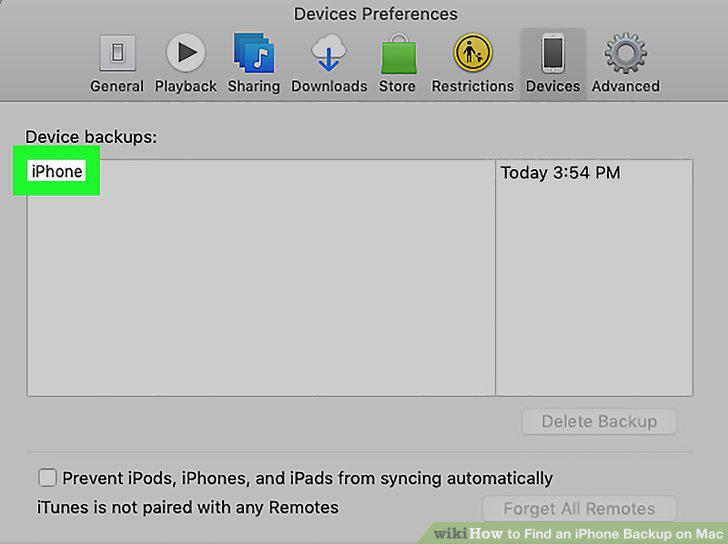This screenshot has width=728, height=544.
Task: Click the Forget All Remotes button
Action: 579,509
